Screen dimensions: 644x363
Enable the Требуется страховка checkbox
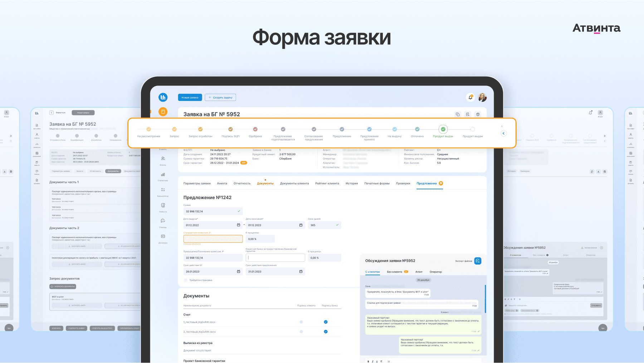(x=185, y=280)
